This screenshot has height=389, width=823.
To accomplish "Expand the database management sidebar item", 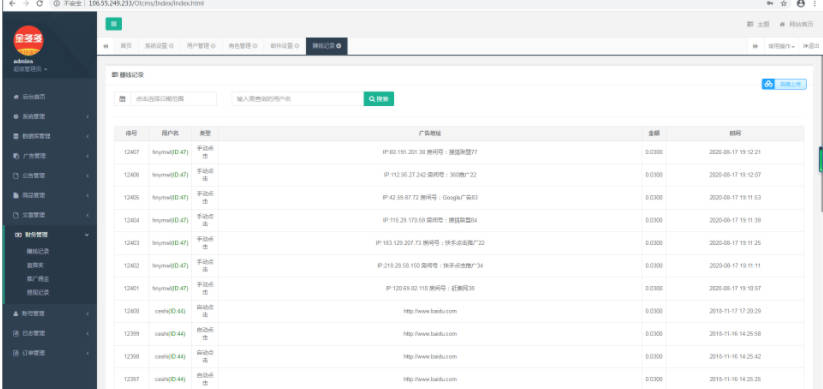I will click(x=49, y=136).
